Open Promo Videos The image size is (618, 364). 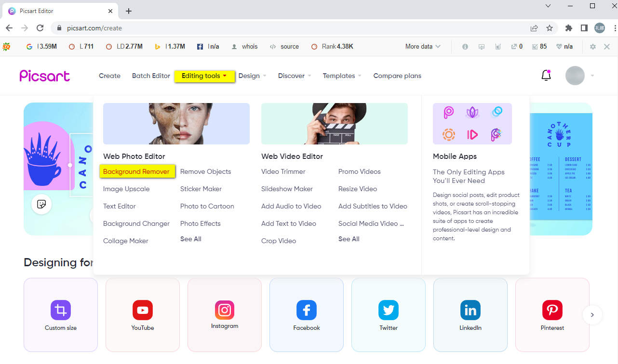pos(360,171)
